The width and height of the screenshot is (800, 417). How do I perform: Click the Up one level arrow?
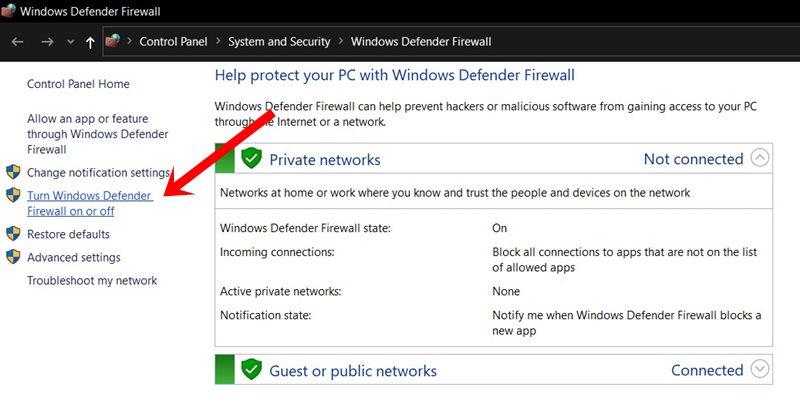tap(91, 42)
